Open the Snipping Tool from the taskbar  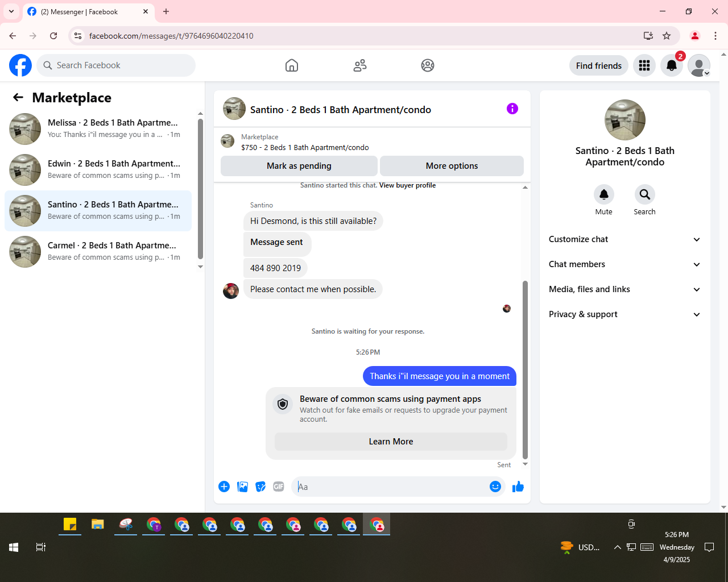click(x=126, y=525)
